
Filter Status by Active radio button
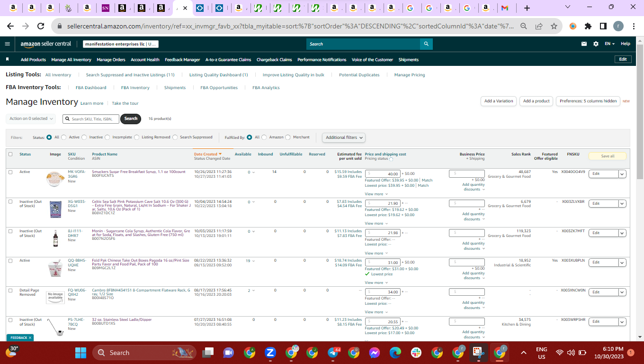[64, 137]
